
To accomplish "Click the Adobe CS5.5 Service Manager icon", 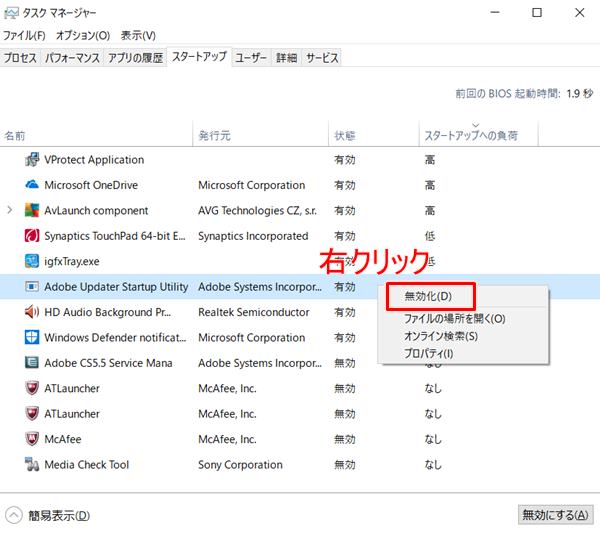I will 32,362.
